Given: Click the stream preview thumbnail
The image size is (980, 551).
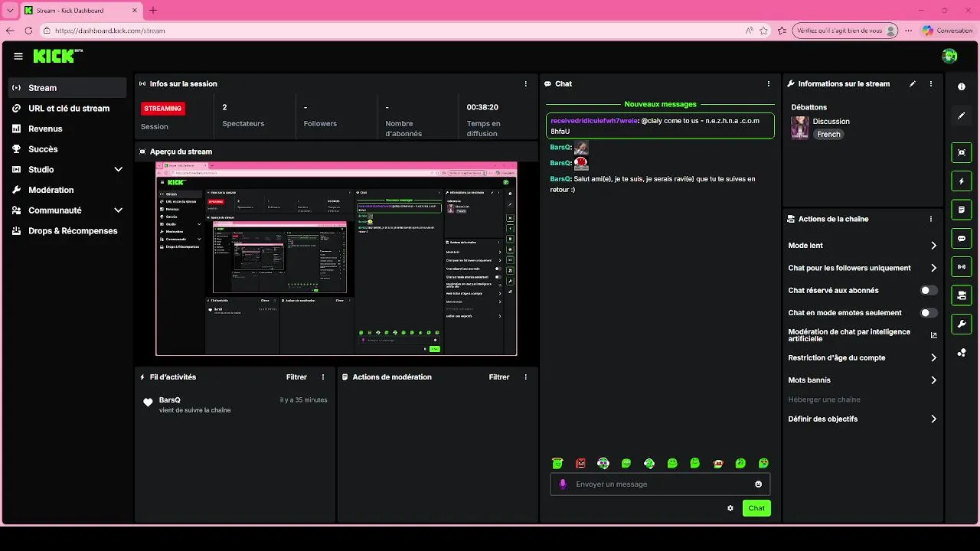Looking at the screenshot, I should coord(336,259).
